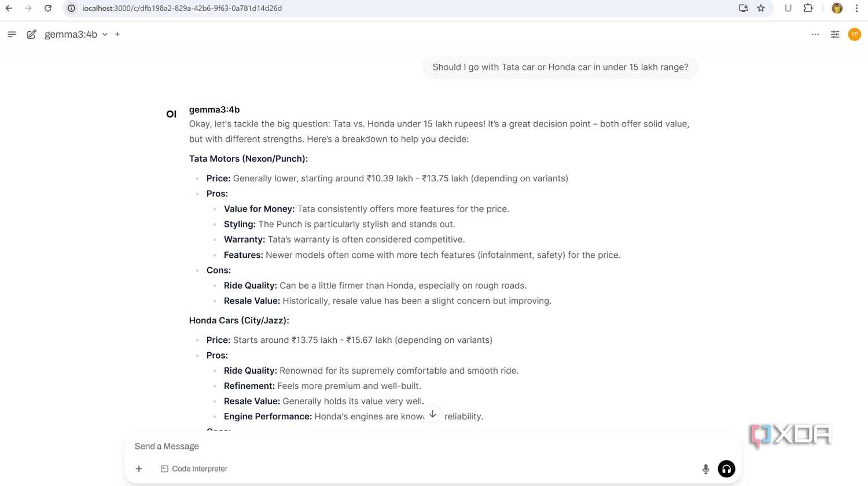Click the Tata Resale Value 'Historically' bullet
868x486 pixels.
[388, 301]
